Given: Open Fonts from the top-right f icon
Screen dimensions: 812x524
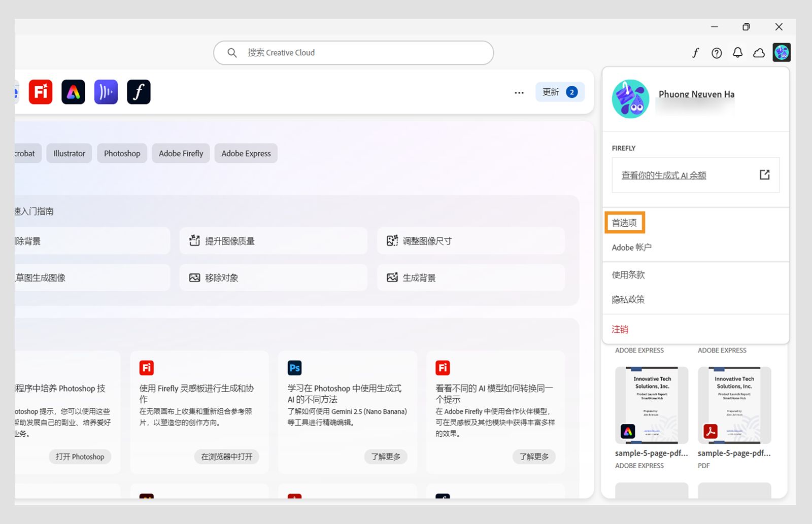Looking at the screenshot, I should pos(695,53).
